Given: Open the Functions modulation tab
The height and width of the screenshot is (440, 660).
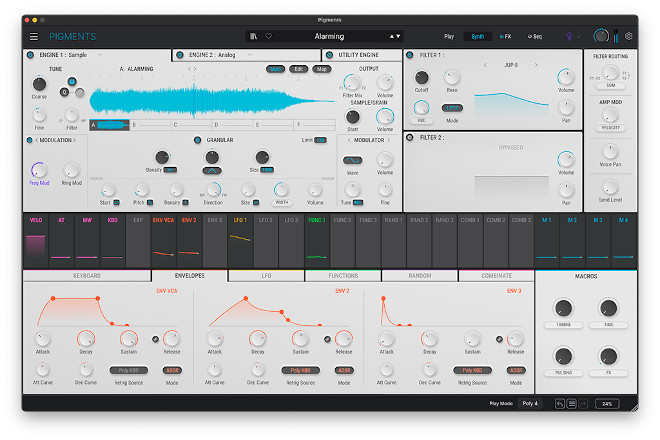Looking at the screenshot, I should 343,276.
